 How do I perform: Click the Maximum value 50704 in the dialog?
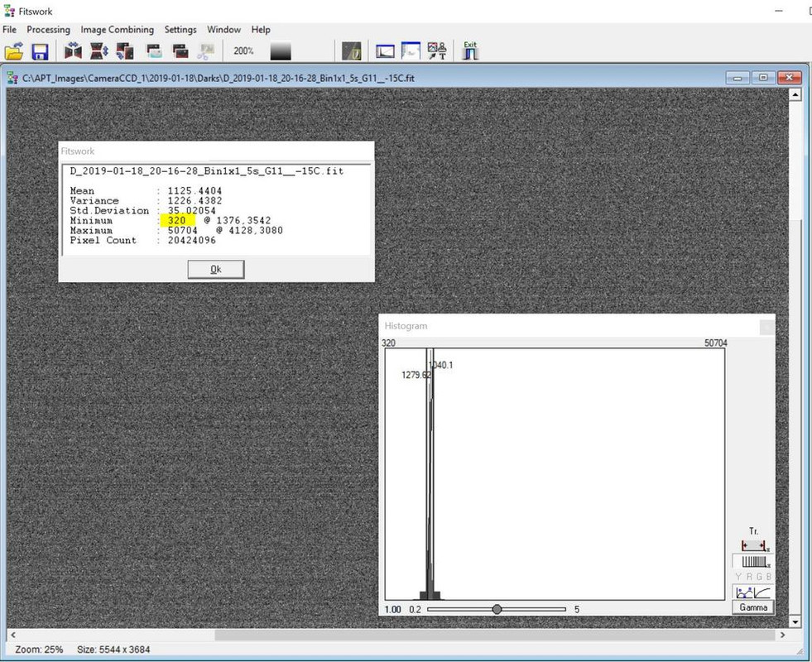click(182, 230)
